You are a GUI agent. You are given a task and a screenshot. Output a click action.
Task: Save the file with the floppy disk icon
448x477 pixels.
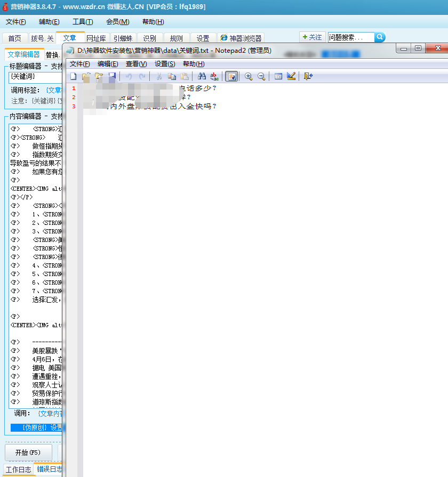tap(112, 76)
